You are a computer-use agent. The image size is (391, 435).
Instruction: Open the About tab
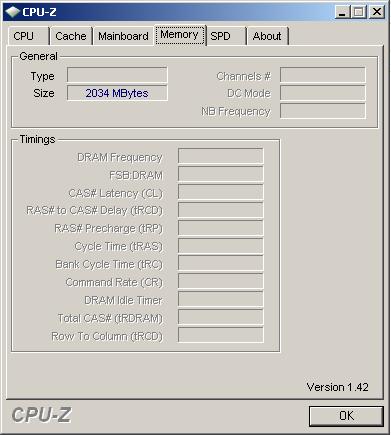pos(267,36)
